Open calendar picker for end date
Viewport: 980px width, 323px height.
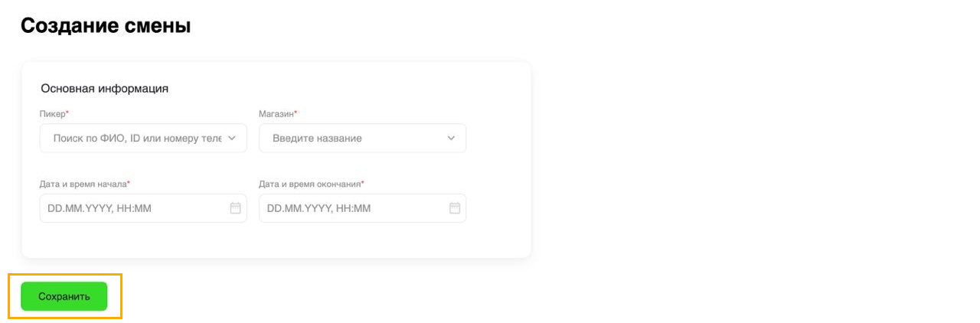click(x=454, y=208)
